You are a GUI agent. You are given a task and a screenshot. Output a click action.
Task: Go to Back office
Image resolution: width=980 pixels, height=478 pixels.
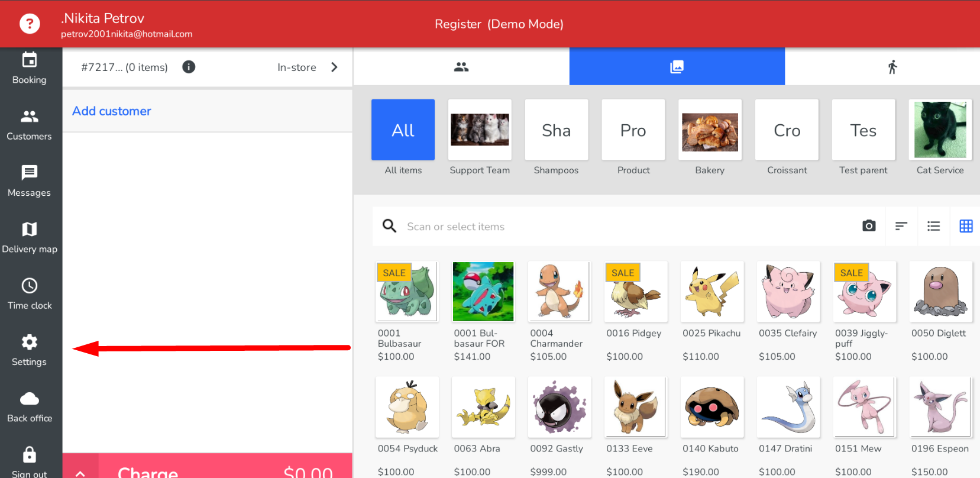tap(30, 407)
